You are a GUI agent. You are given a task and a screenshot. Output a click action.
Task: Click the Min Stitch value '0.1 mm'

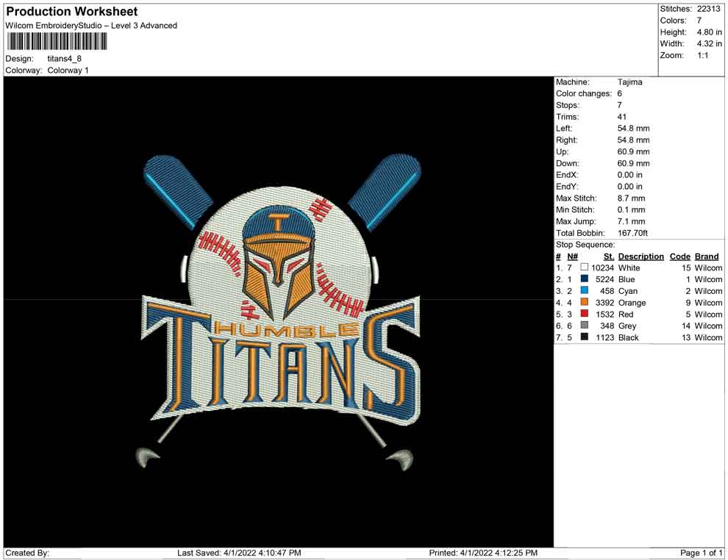click(x=632, y=209)
